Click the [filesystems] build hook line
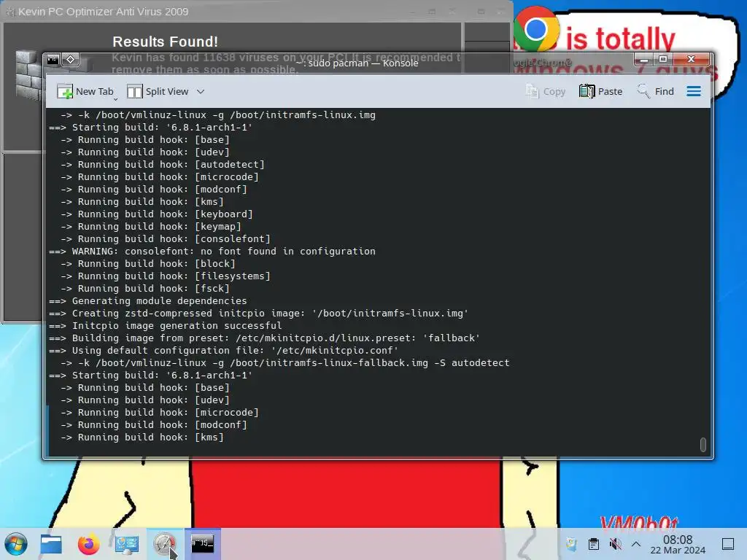The image size is (747, 560). coord(166,276)
